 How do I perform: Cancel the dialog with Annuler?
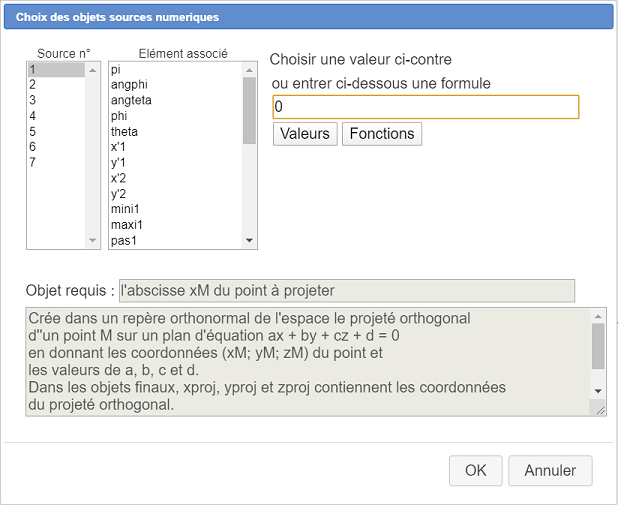coord(550,470)
